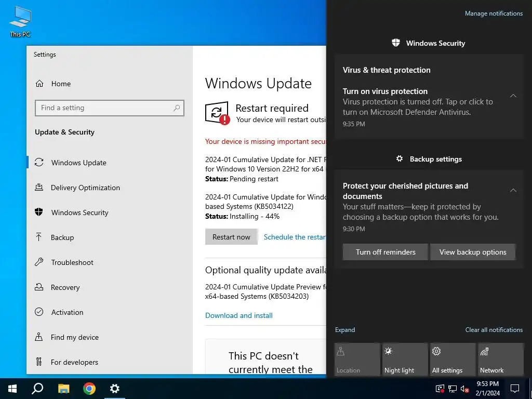The height and width of the screenshot is (399, 532).
Task: Collapse the virus protection notification chevron
Action: (x=513, y=96)
